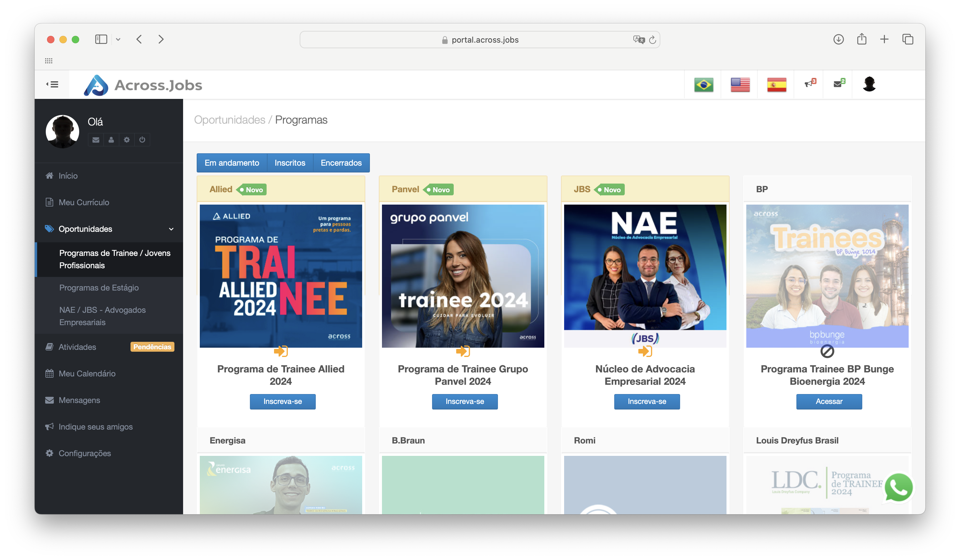This screenshot has width=960, height=560.
Task: Click the enroll arrow icon on Panvel card
Action: point(463,351)
